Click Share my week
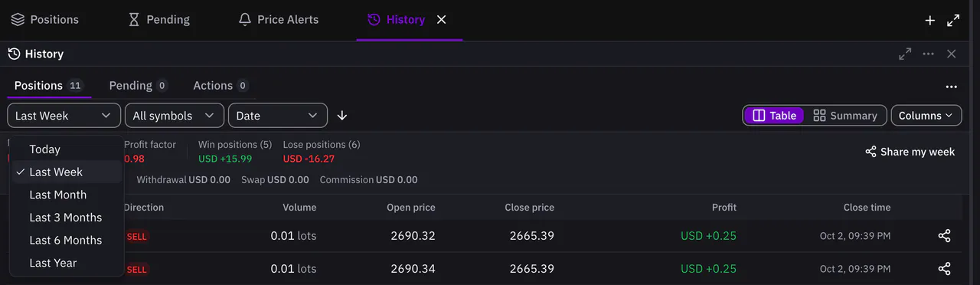 tap(910, 152)
